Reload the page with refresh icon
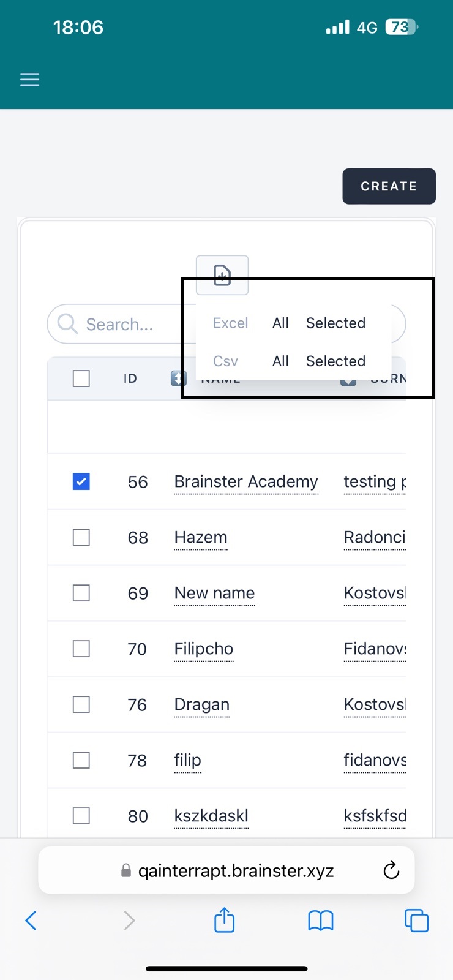Viewport: 453px width, 980px height. [391, 870]
